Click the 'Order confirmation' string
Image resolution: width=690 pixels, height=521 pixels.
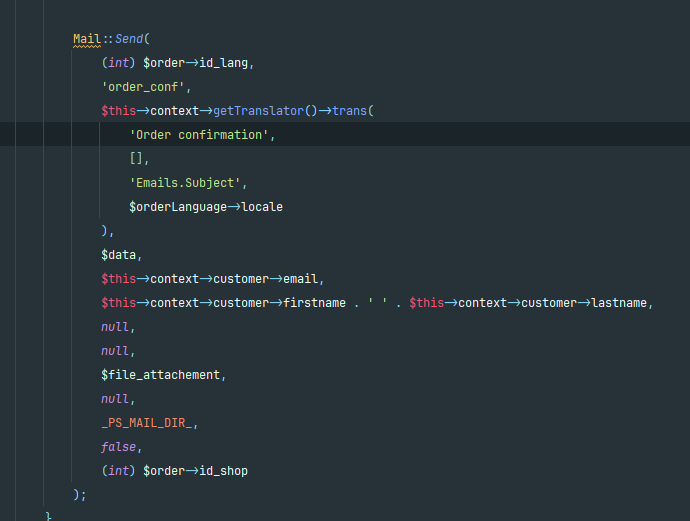point(199,135)
